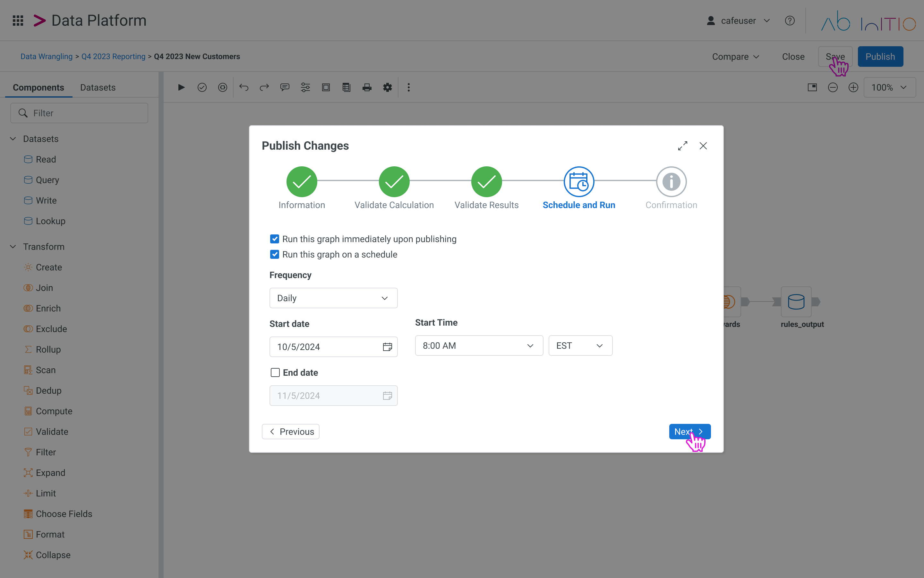This screenshot has width=924, height=578.
Task: Open the 100% zoom level dropdown
Action: click(889, 88)
